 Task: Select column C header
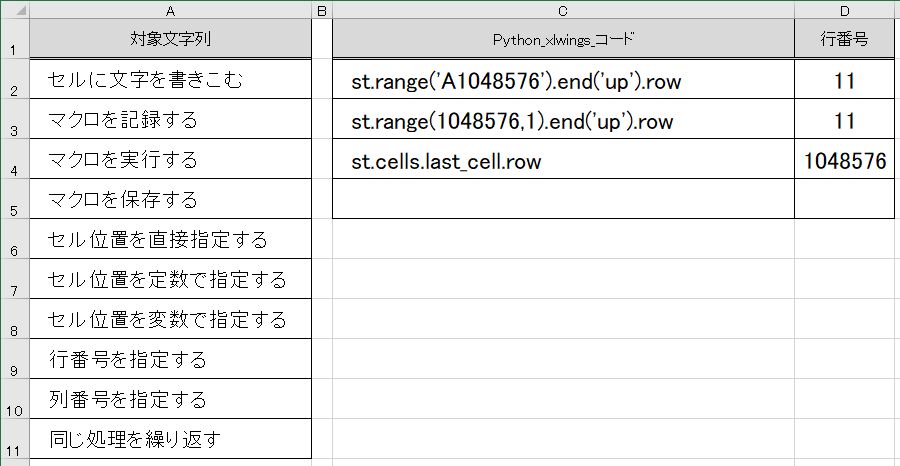563,10
